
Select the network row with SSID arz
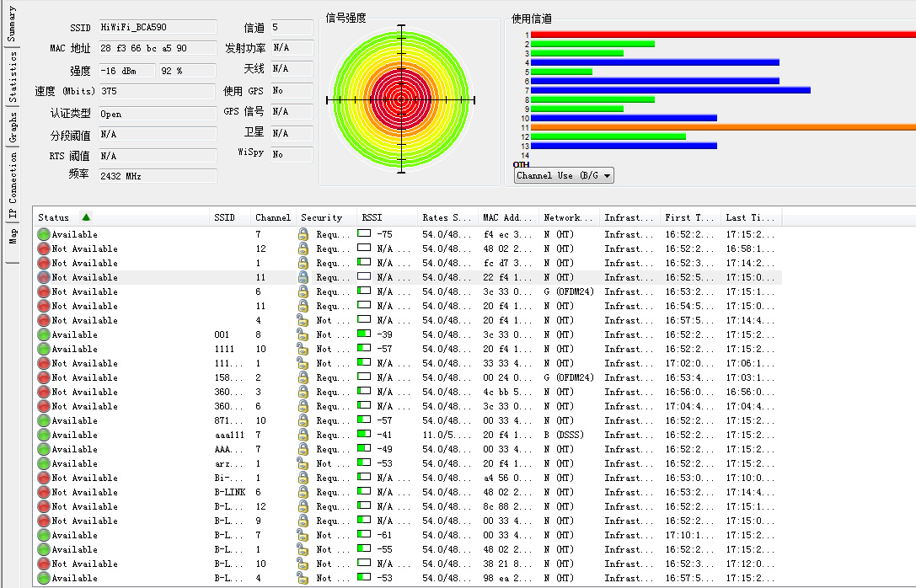click(x=224, y=463)
